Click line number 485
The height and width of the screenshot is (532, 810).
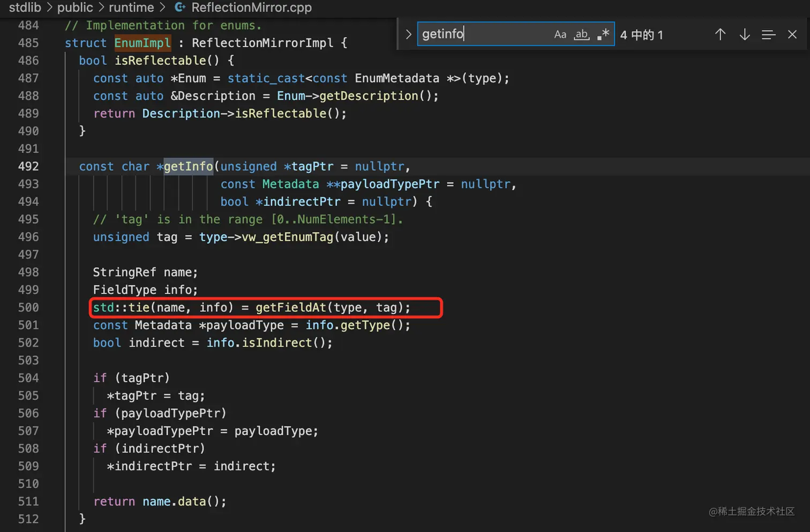click(28, 43)
